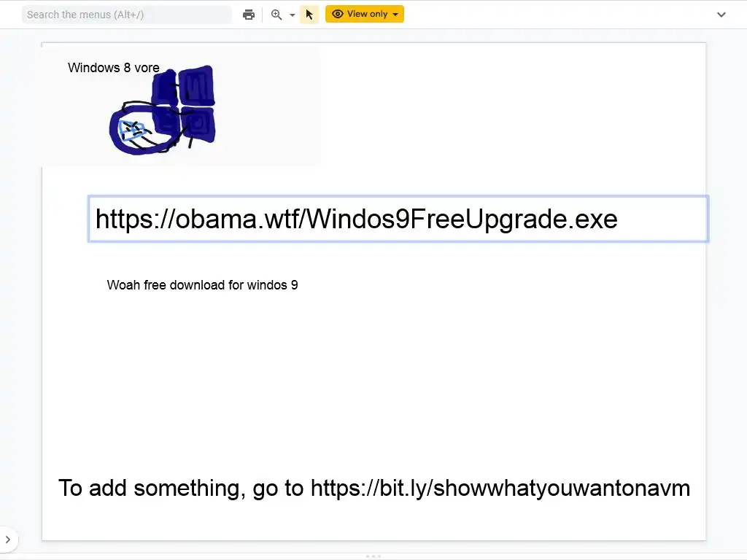Click the Print icon in toolbar

point(248,15)
